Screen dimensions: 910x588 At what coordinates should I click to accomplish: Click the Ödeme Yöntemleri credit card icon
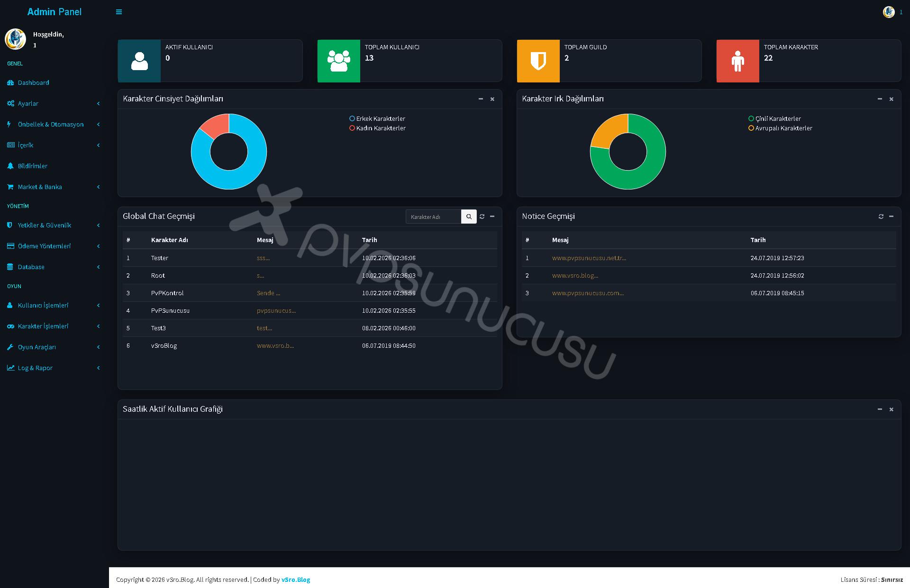tap(10, 246)
